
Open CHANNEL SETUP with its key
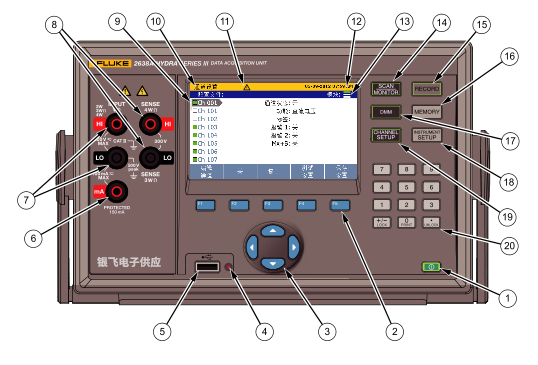coord(386,135)
